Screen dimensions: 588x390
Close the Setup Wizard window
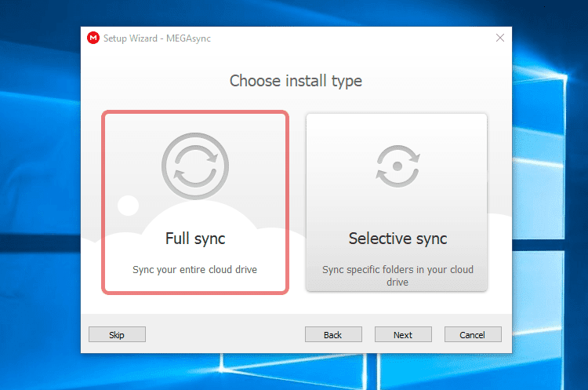tap(500, 38)
